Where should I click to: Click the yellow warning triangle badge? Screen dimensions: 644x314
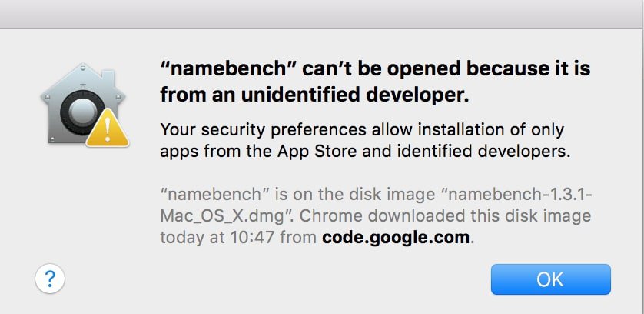coord(108,128)
